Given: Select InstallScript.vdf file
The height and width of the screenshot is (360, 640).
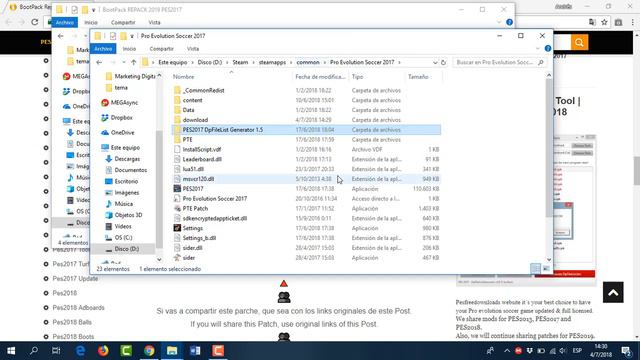Looking at the screenshot, I should [x=202, y=149].
